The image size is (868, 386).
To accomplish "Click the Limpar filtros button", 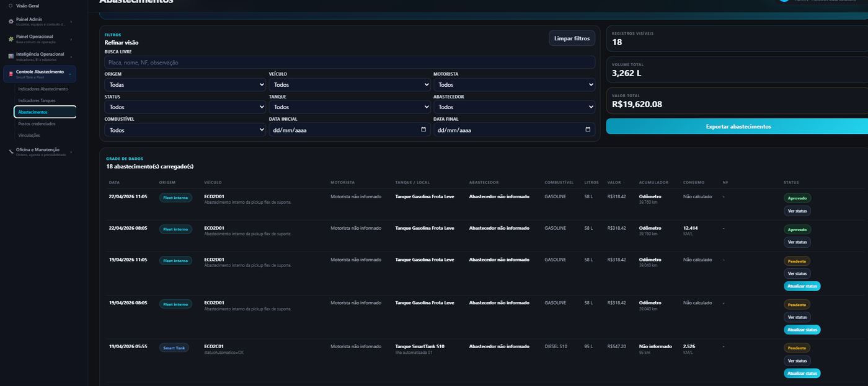I will (572, 38).
